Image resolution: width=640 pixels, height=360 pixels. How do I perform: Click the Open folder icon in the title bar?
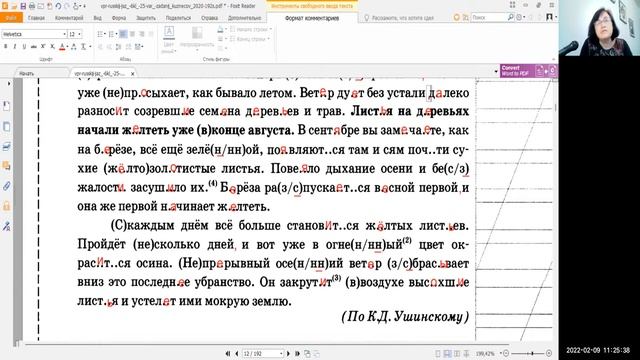click(14, 6)
